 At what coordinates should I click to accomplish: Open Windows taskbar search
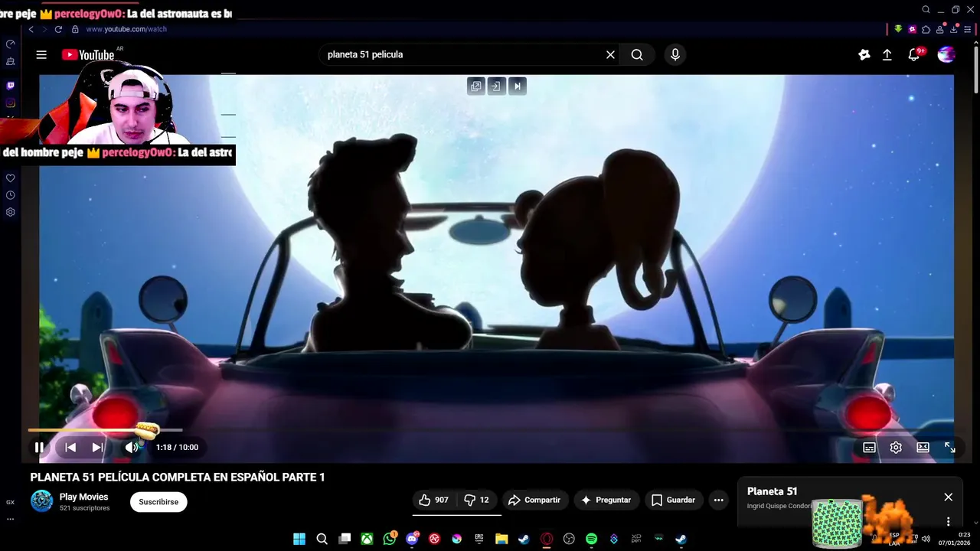coord(322,539)
